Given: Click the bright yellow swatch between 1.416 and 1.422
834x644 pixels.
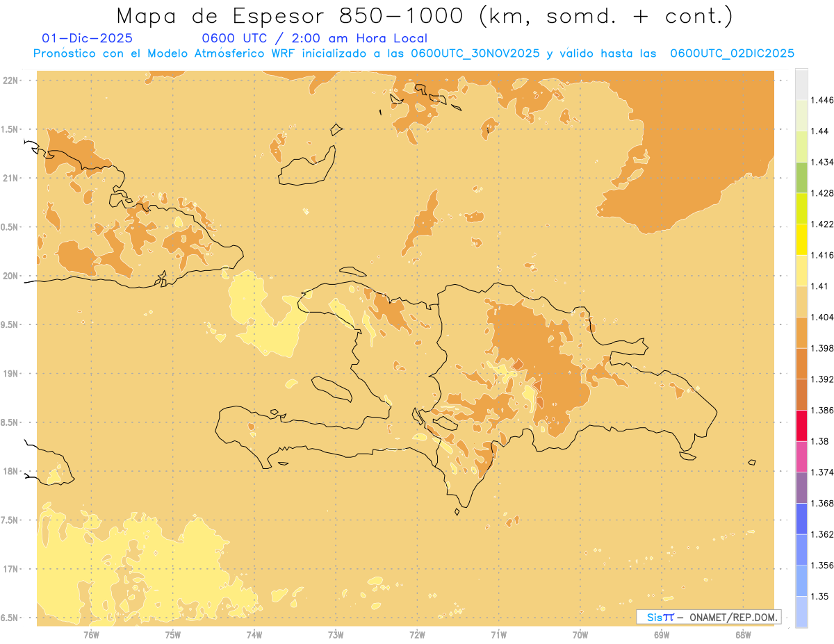Looking at the screenshot, I should tap(801, 239).
